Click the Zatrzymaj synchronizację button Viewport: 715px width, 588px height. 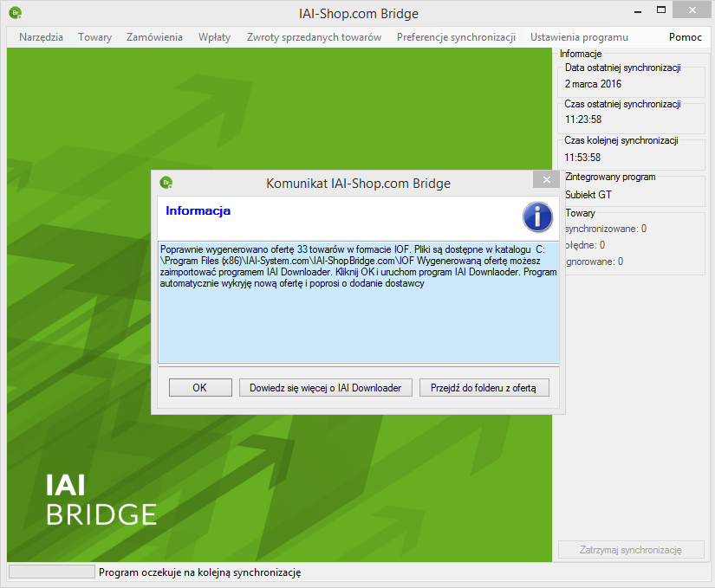pos(619,550)
